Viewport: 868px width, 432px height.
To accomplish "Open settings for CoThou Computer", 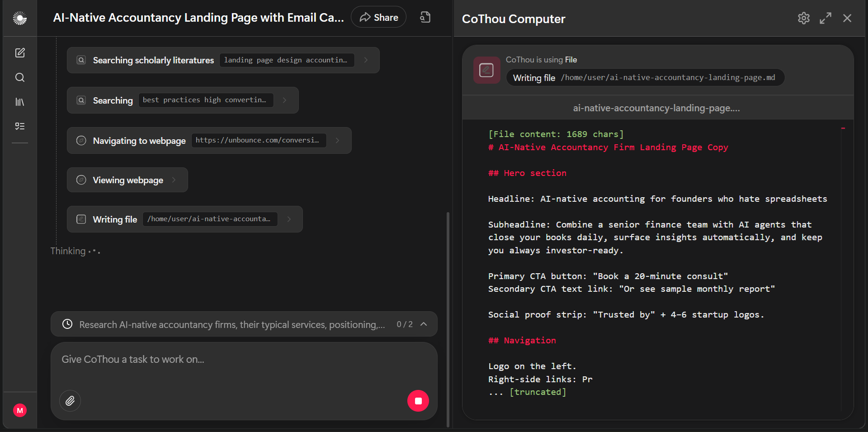I will coord(804,18).
